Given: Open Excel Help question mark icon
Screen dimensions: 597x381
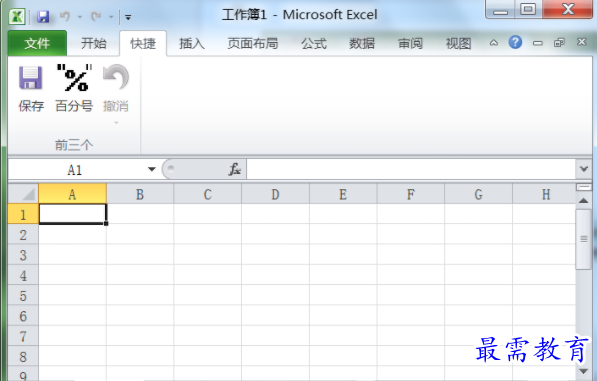Looking at the screenshot, I should (x=515, y=42).
